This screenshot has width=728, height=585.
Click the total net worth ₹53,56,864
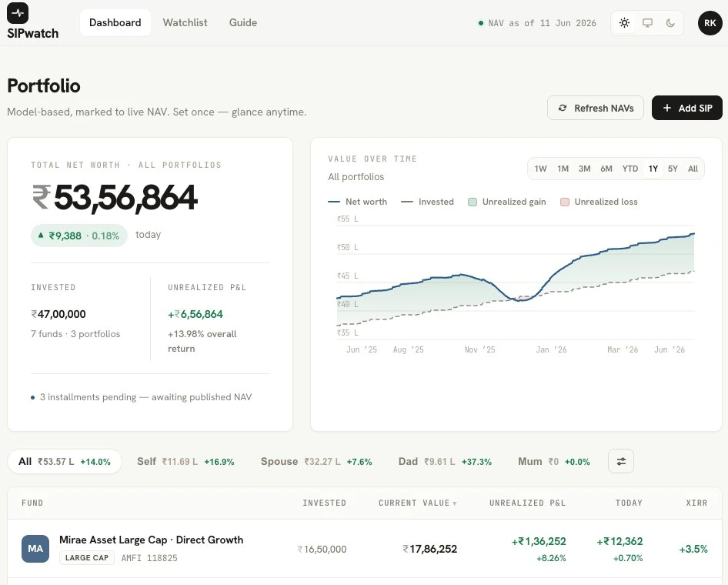click(115, 197)
